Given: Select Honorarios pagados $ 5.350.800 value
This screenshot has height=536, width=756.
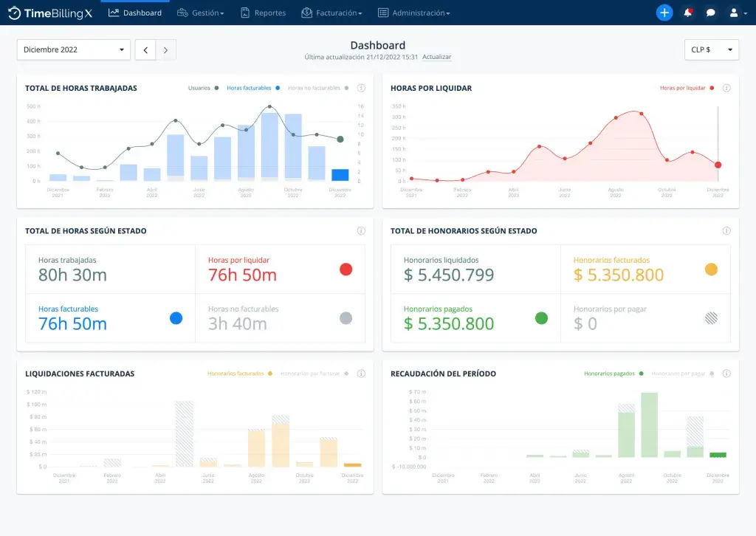Looking at the screenshot, I should 449,323.
